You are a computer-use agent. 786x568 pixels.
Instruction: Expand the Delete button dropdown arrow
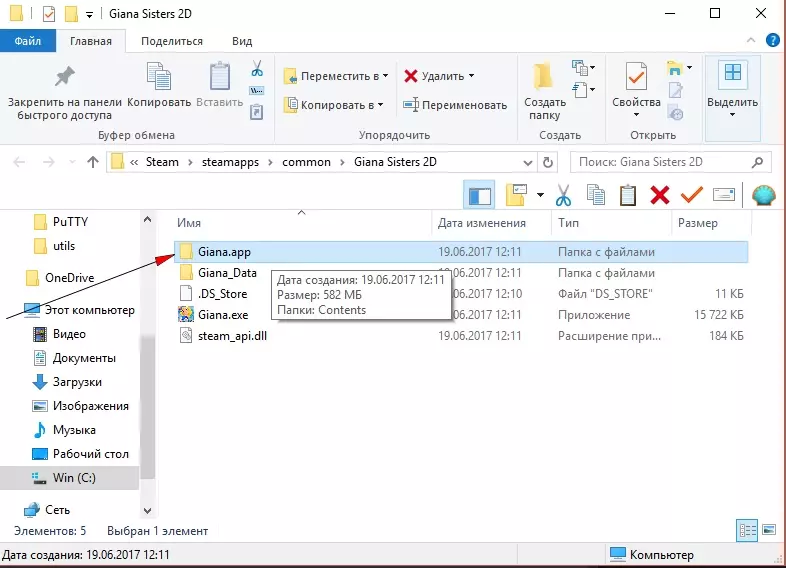pos(471,76)
